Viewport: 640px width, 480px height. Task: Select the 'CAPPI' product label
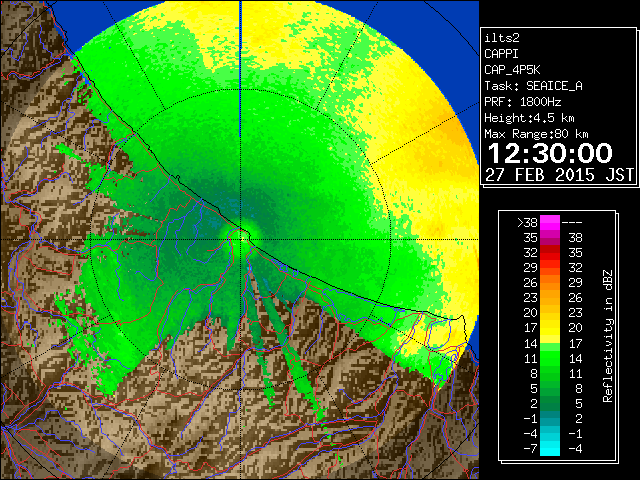(501, 54)
